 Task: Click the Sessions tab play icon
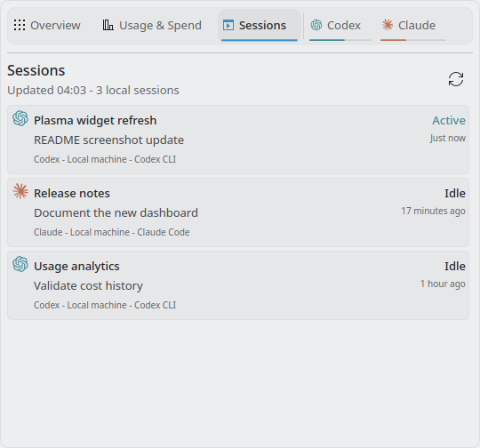click(228, 25)
